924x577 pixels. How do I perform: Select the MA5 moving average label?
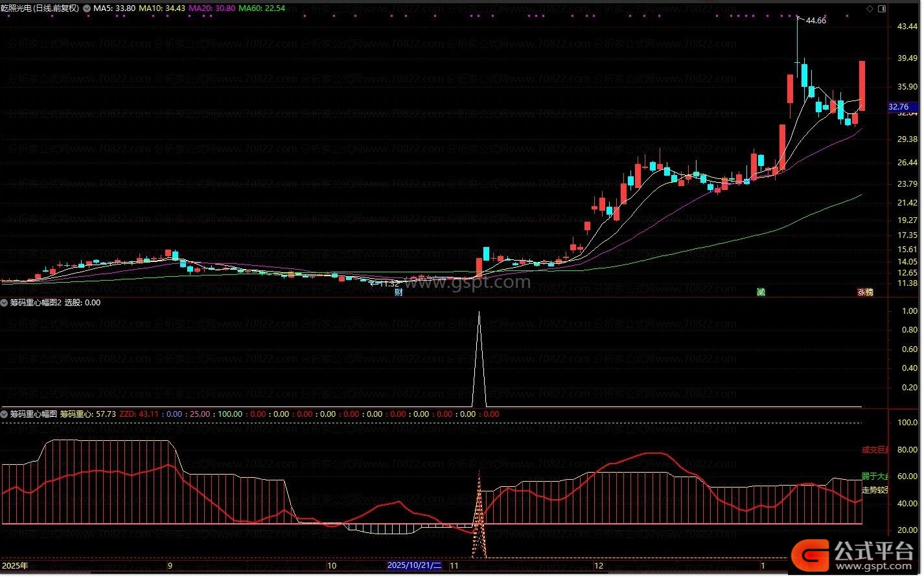(114, 8)
